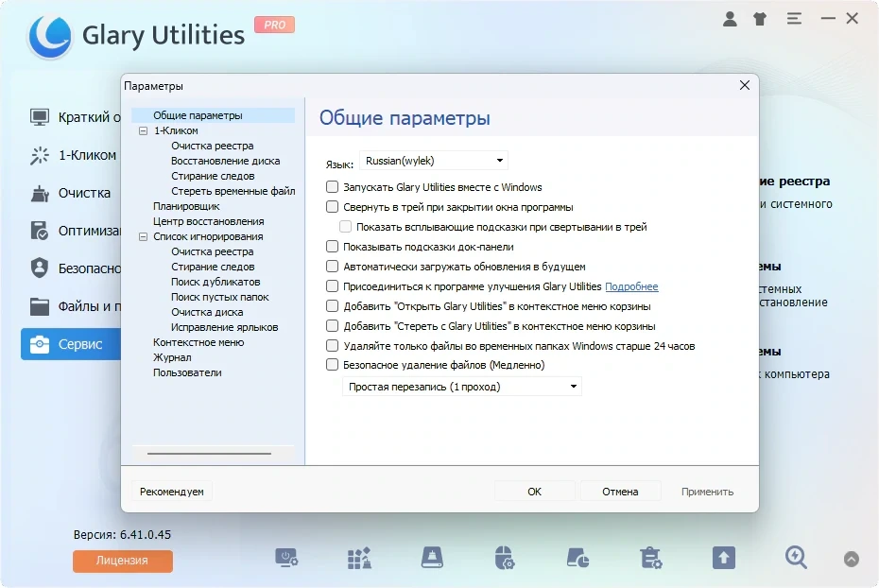Select Исправление ярлыков in the tree
The image size is (879, 588).
point(224,327)
